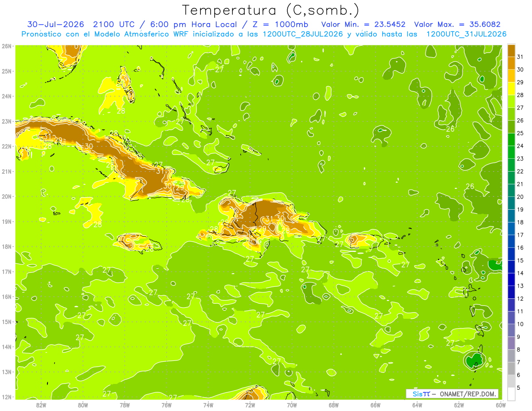Viewport: 532px width, 411px height.
Task: Click the "30" value on the color legend
Action: 520,70
